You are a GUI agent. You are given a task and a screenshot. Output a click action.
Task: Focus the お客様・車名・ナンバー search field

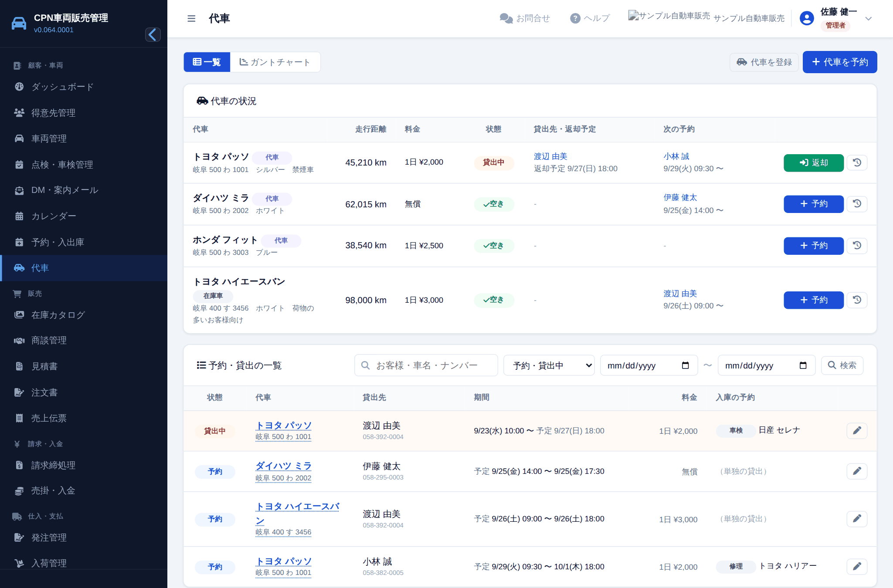(426, 365)
